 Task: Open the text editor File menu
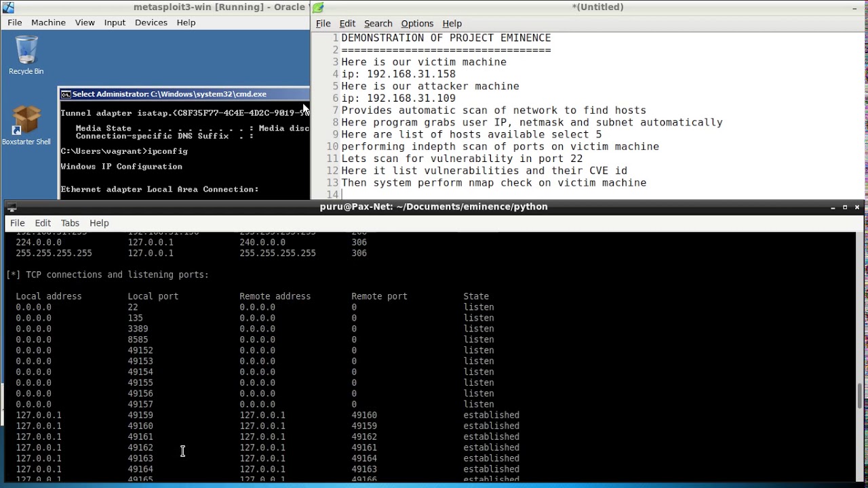(x=323, y=23)
